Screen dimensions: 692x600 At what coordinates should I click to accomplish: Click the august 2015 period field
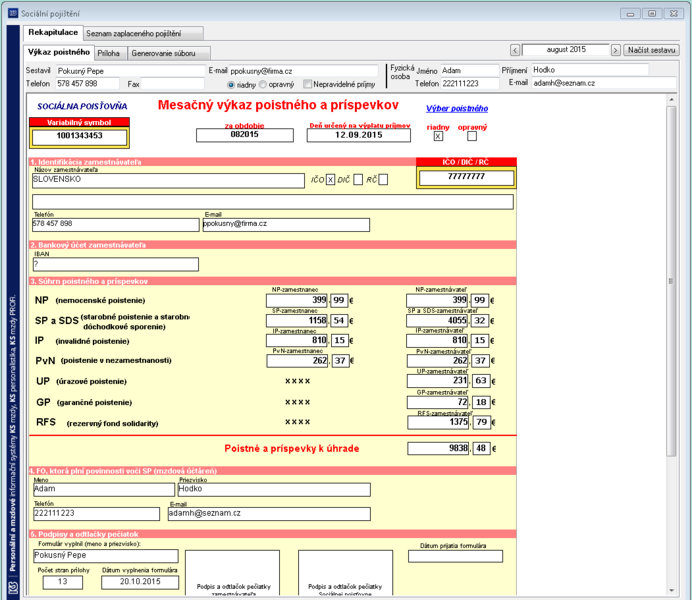click(565, 50)
